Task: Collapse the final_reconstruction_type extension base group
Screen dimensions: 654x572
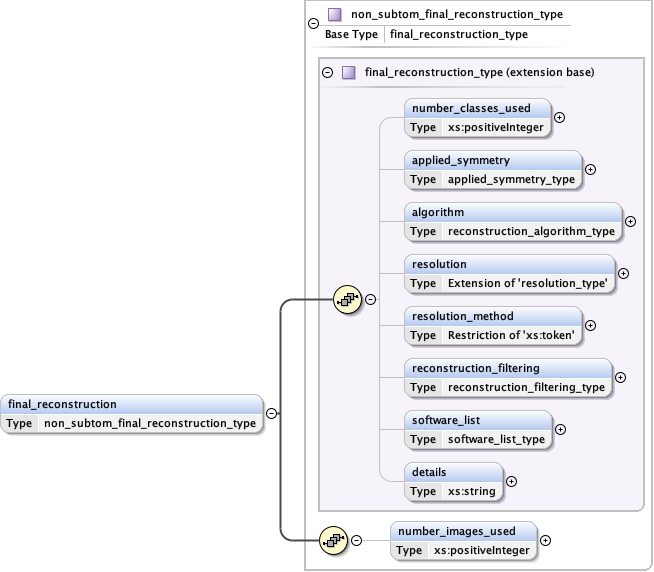Action: click(x=328, y=73)
